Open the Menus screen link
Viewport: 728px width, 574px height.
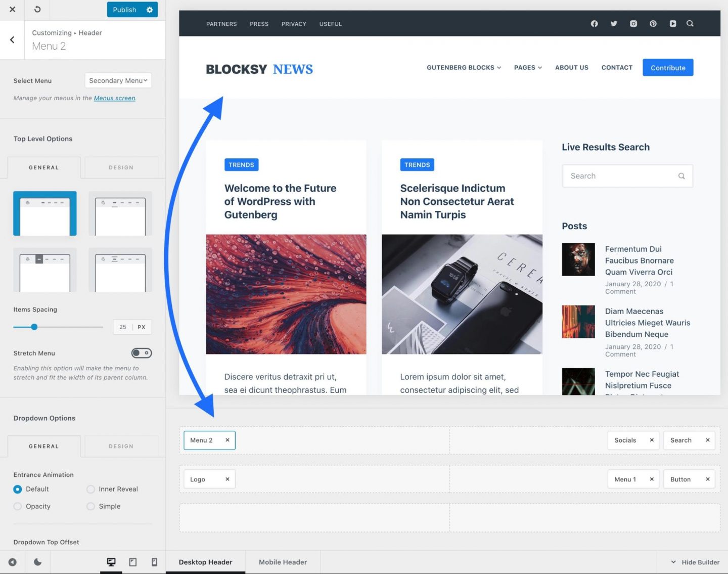tap(114, 98)
